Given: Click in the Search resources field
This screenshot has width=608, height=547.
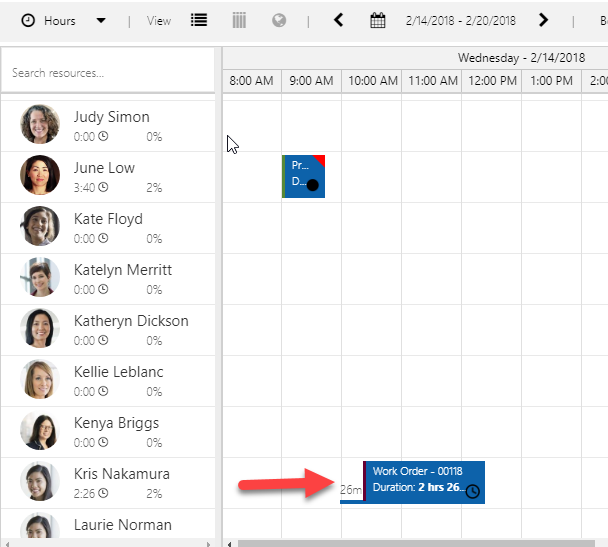Looking at the screenshot, I should click(x=108, y=72).
